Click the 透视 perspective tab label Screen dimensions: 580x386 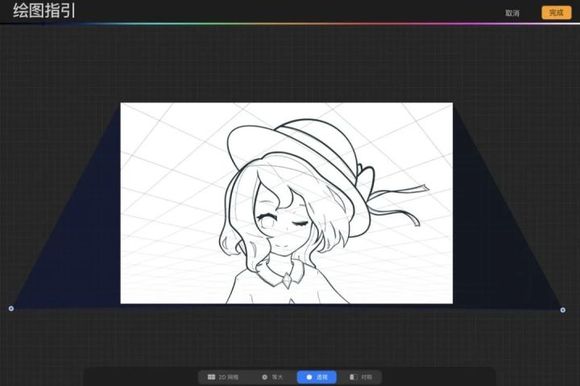322,377
